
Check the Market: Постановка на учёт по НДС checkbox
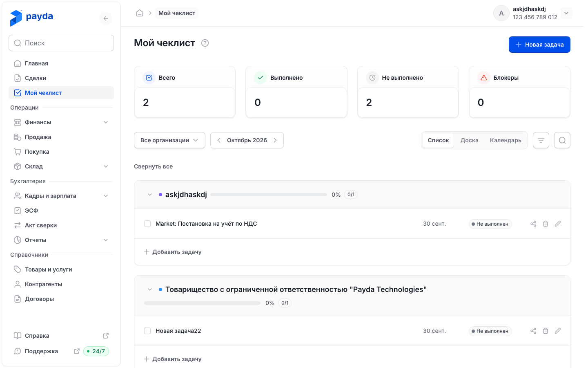click(147, 224)
